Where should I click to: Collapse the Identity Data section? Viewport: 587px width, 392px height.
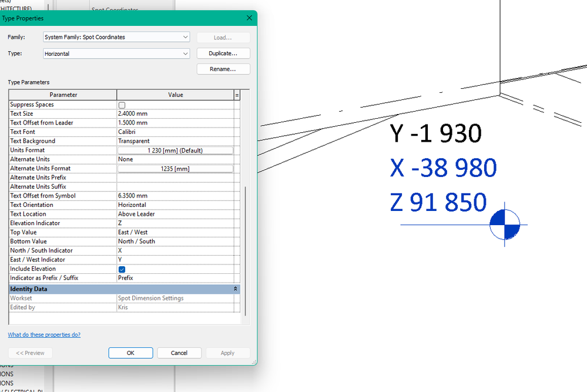click(x=236, y=289)
